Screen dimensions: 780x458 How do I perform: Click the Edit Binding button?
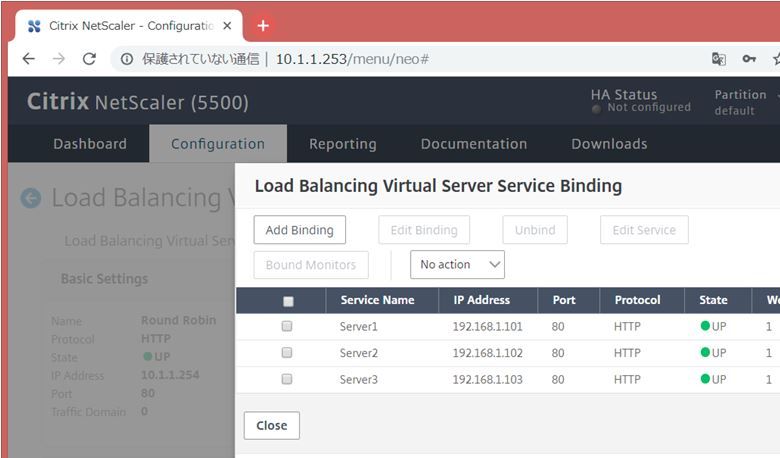click(x=424, y=230)
